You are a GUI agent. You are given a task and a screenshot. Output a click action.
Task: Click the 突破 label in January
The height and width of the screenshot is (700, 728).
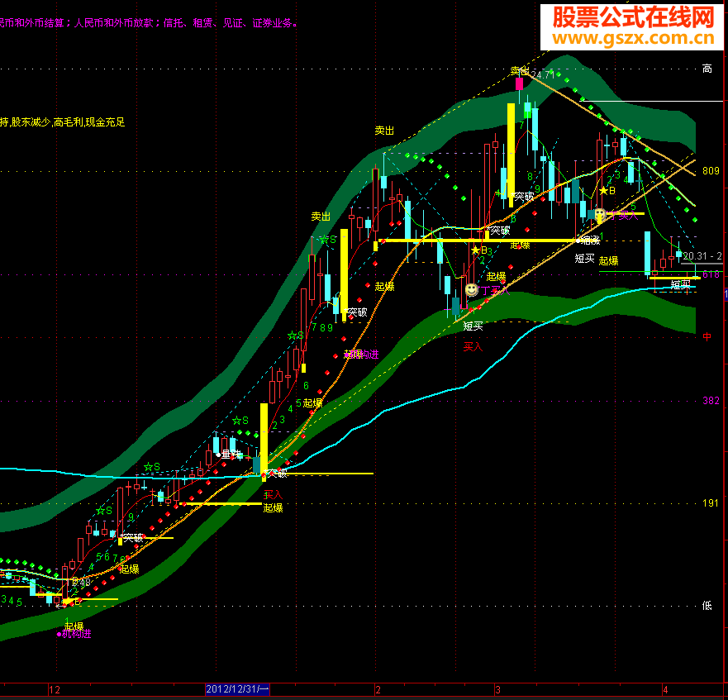(357, 312)
